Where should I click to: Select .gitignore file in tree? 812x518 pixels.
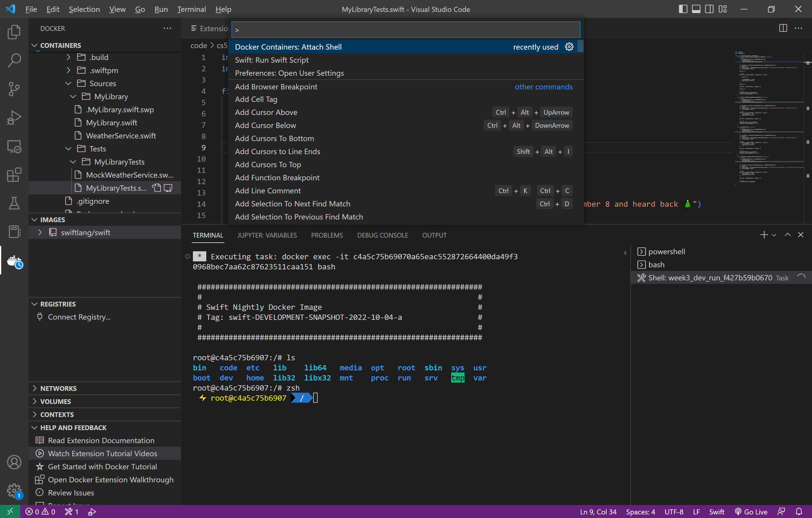coord(93,201)
